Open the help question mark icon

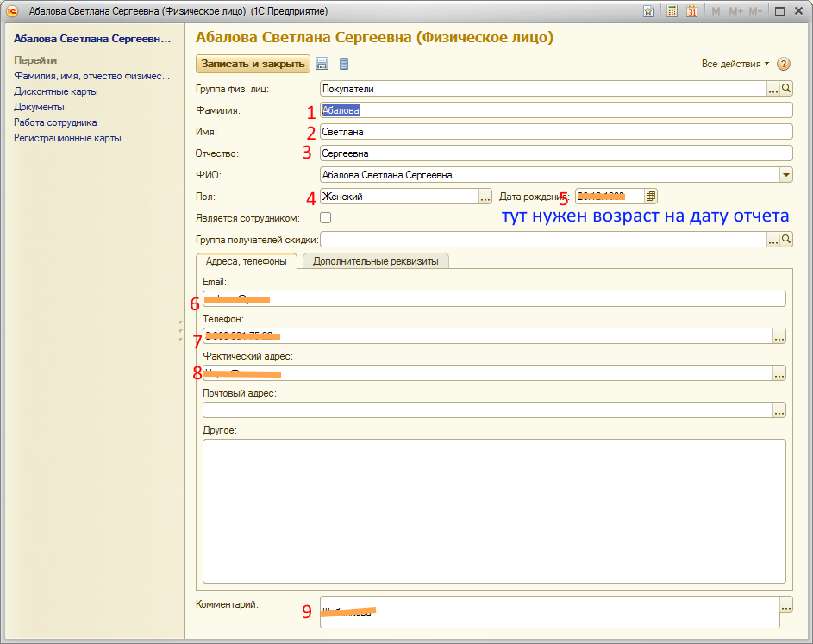[x=784, y=64]
